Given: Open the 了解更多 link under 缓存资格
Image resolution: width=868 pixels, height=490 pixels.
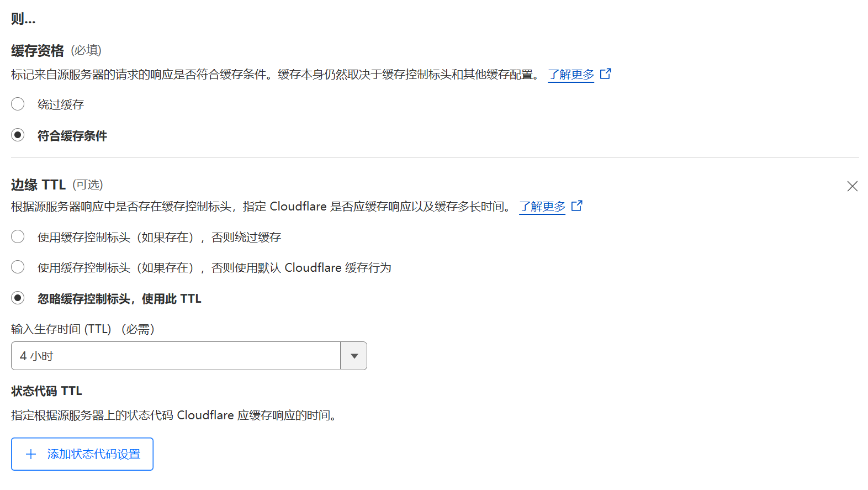Looking at the screenshot, I should point(570,73).
